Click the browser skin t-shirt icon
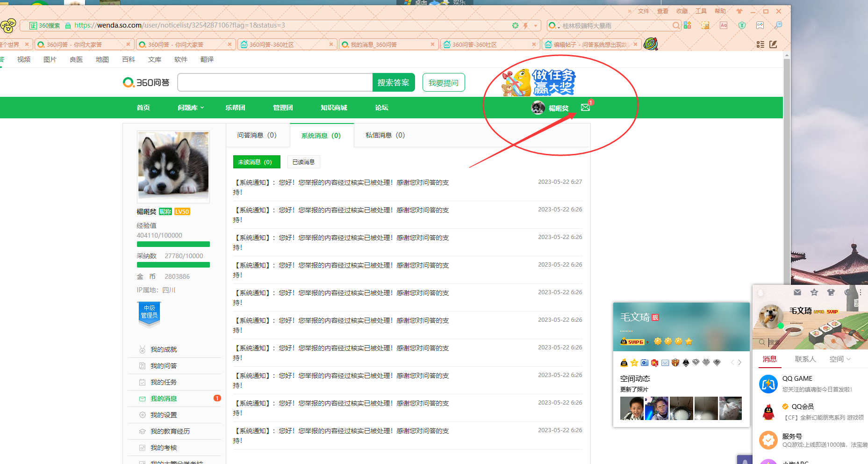The image size is (868, 464). (739, 11)
